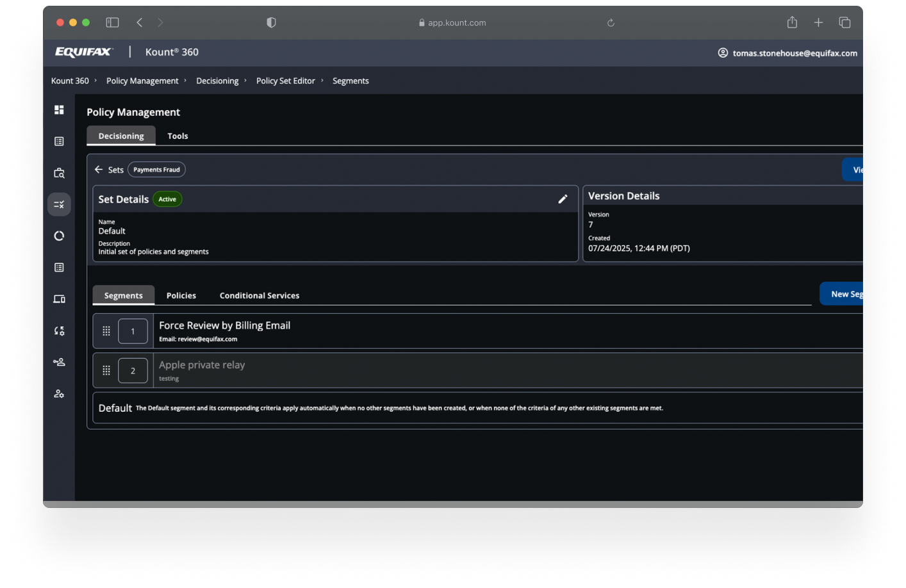
Task: Open Force Review by Billing Email segment
Action: (x=477, y=331)
